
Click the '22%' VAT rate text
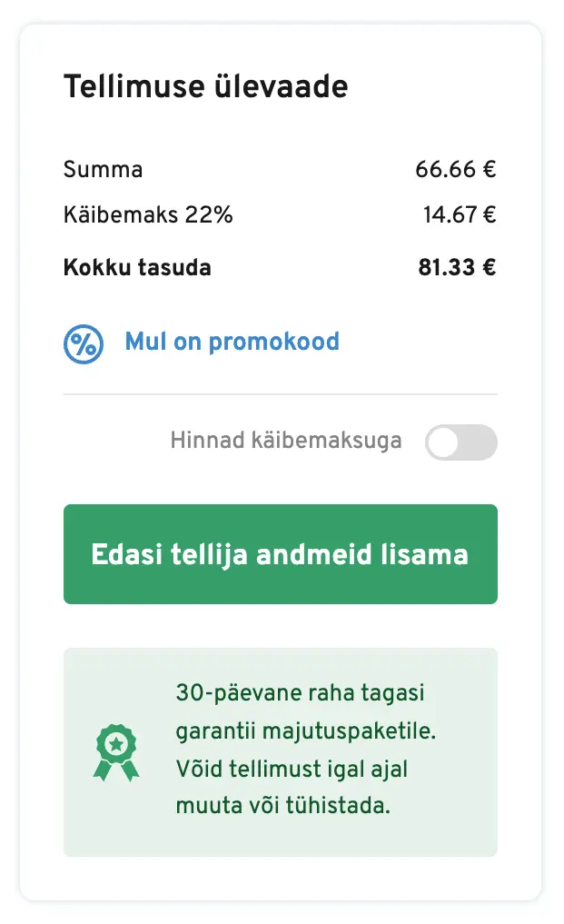point(209,215)
